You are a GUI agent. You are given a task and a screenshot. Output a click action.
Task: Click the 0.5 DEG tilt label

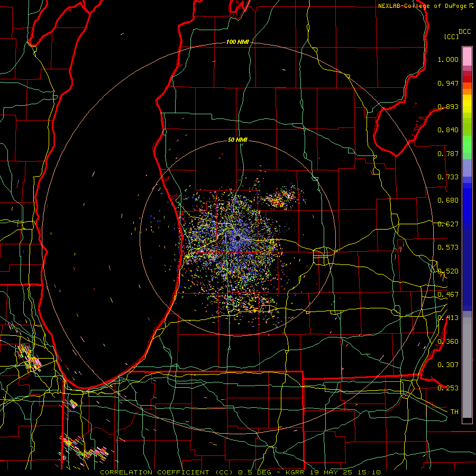pyautogui.click(x=255, y=472)
